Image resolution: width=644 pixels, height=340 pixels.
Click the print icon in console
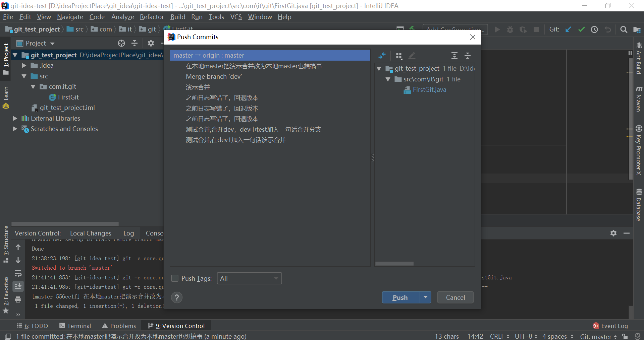(x=18, y=299)
